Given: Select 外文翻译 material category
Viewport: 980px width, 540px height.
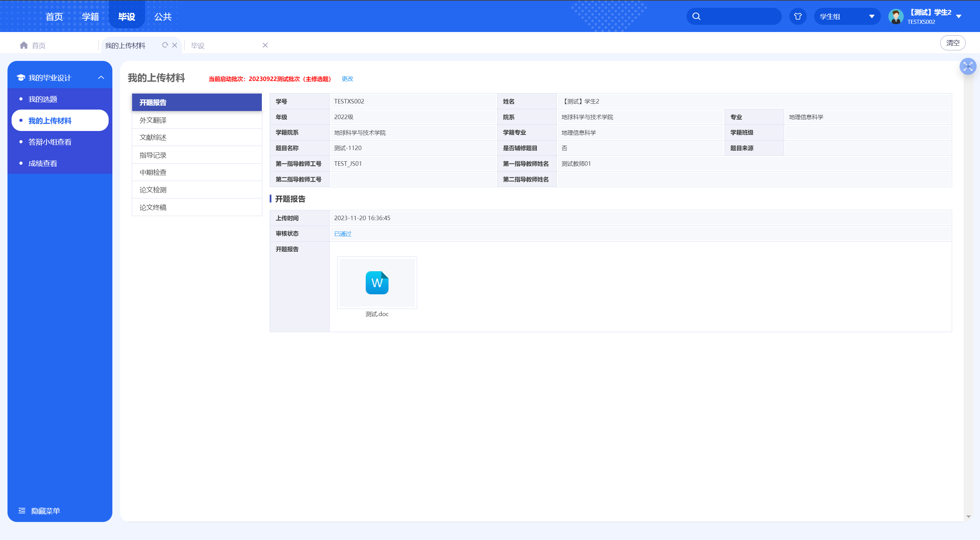Looking at the screenshot, I should click(x=197, y=120).
